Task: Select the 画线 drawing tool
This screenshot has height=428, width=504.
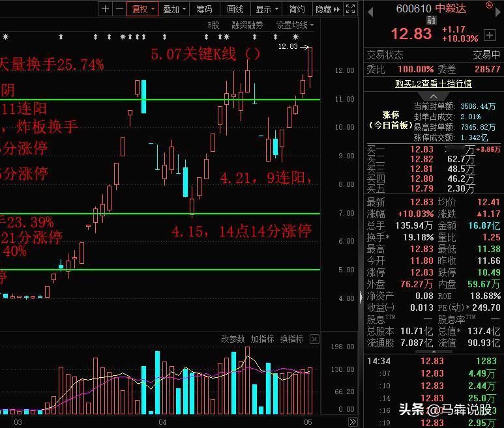Action: pyautogui.click(x=235, y=8)
